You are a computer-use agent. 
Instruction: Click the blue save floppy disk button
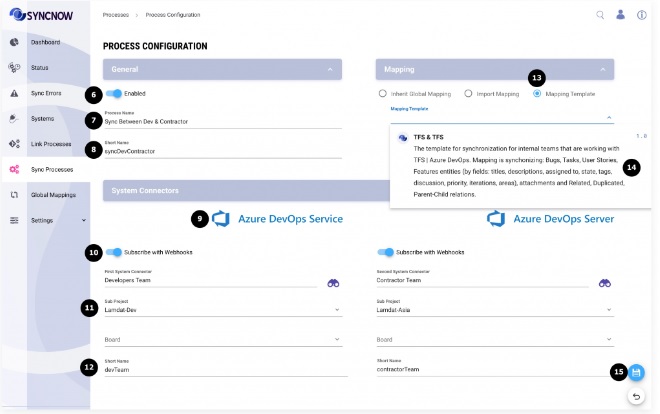point(636,372)
